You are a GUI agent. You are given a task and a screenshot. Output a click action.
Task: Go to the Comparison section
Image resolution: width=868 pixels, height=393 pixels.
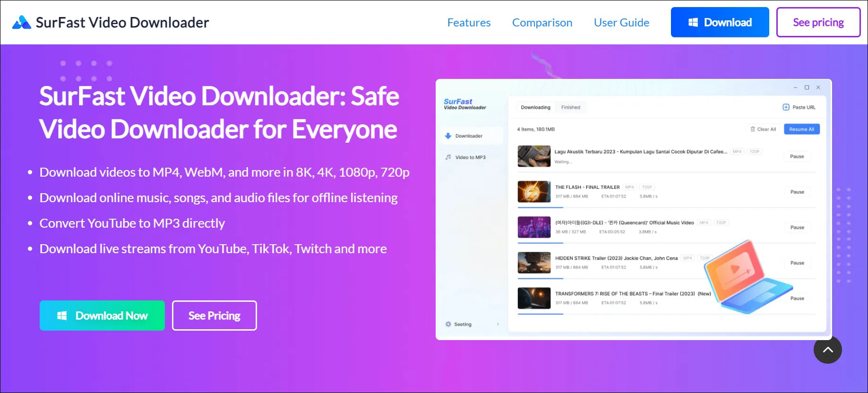coord(542,23)
